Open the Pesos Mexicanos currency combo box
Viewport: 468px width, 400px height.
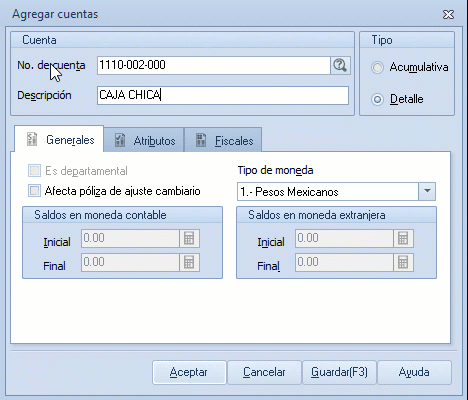[336, 191]
